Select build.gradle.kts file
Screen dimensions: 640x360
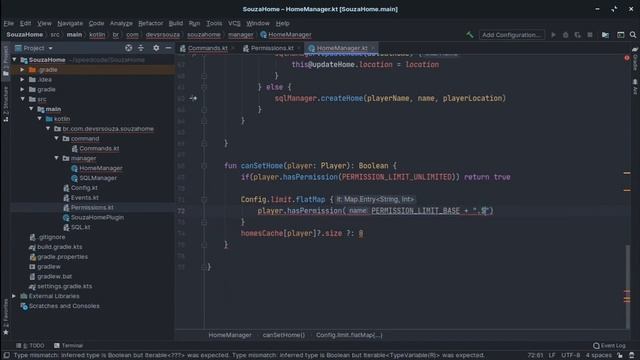pos(60,247)
